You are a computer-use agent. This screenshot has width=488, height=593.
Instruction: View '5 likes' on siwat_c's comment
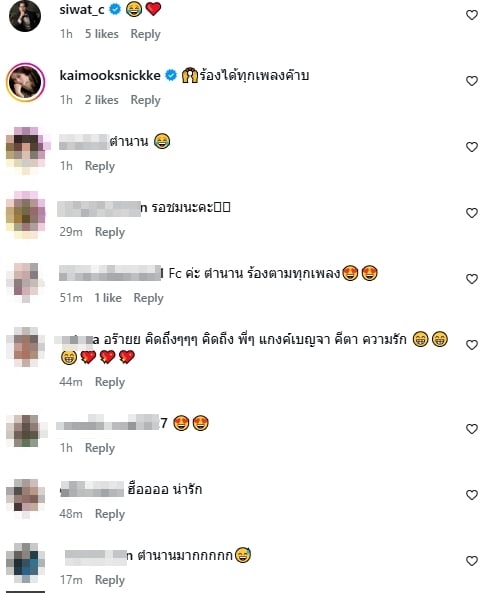101,34
